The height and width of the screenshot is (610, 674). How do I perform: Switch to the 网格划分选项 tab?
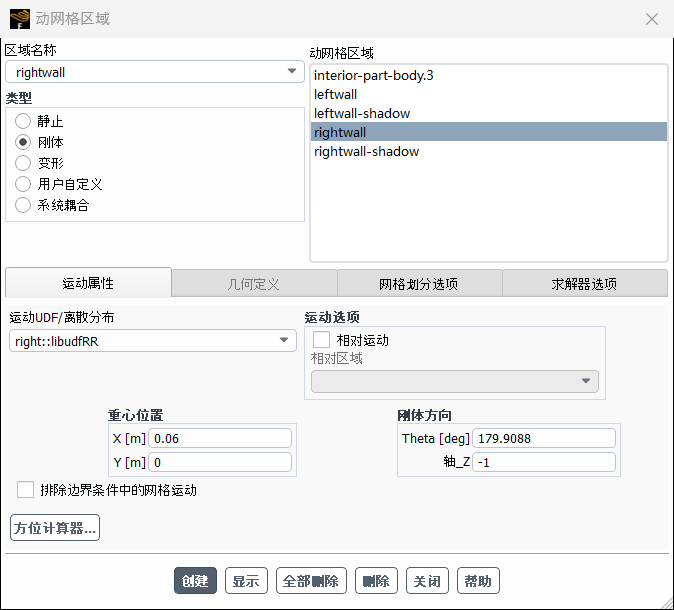[x=420, y=284]
